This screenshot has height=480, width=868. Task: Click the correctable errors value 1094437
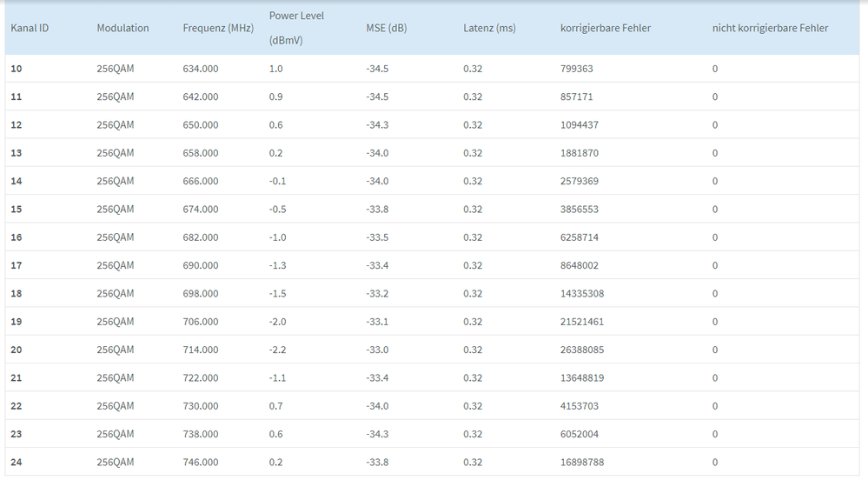tap(580, 125)
